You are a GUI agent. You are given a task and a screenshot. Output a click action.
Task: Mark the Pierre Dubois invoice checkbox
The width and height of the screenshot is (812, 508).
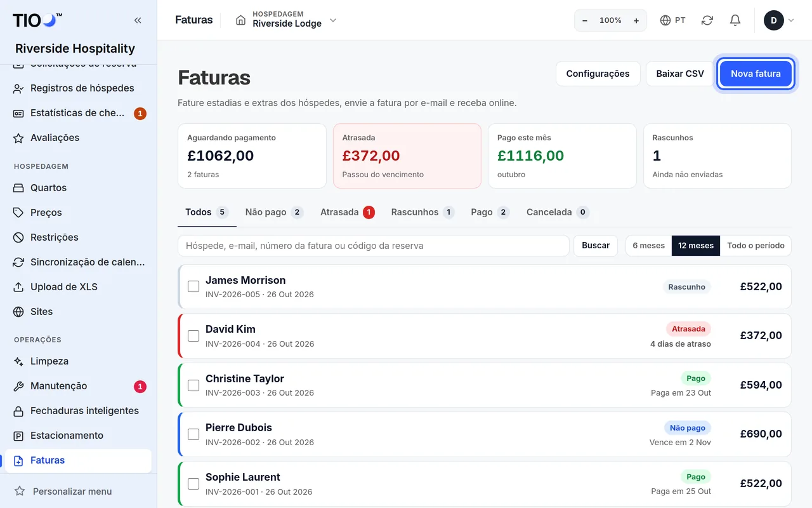tap(193, 434)
